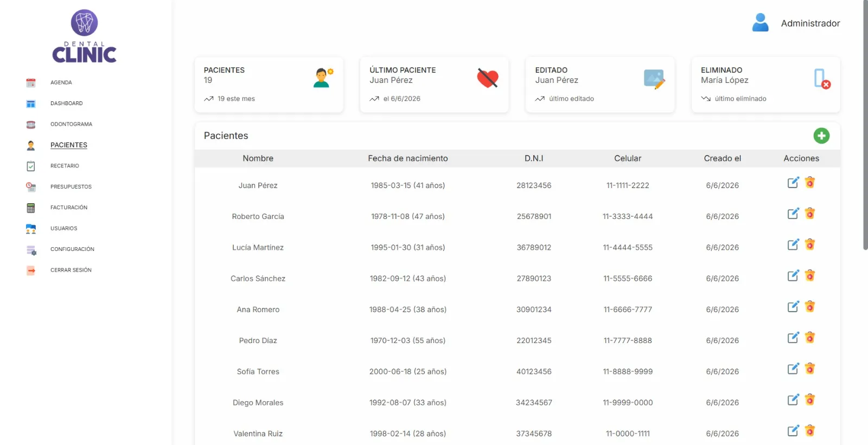This screenshot has width=868, height=445.
Task: Open the Presupuestos icon in sidebar
Action: click(x=31, y=187)
